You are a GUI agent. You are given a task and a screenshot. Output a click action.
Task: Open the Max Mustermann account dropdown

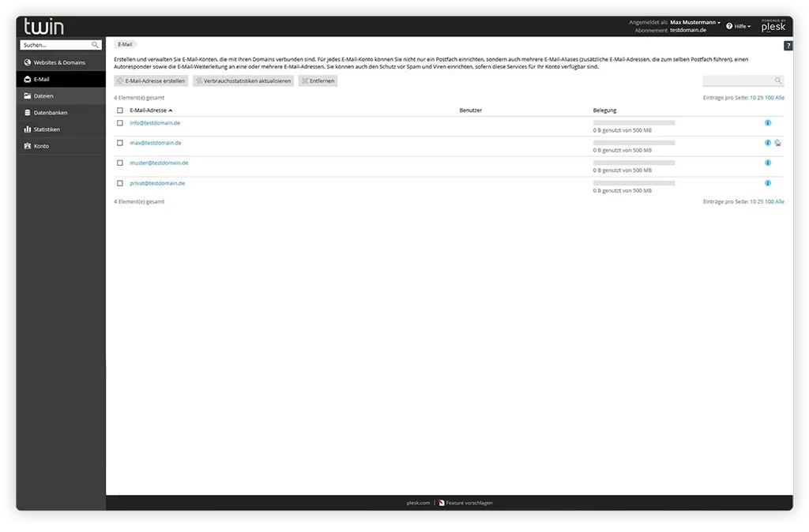695,22
